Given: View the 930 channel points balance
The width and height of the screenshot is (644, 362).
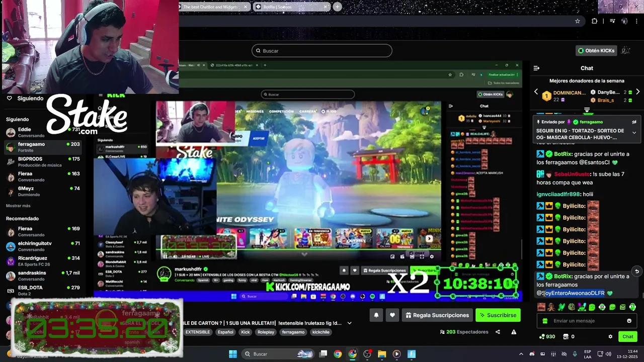Looking at the screenshot, I should coord(547,336).
